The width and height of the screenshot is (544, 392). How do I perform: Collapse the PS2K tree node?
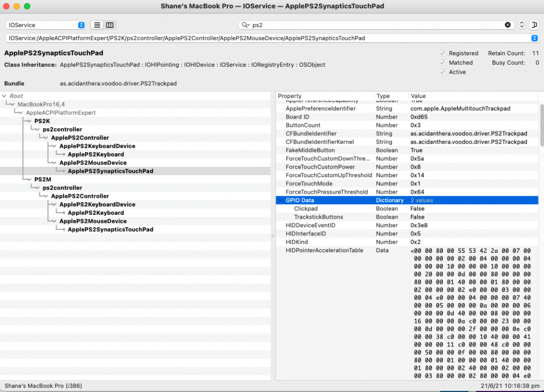coord(29,121)
